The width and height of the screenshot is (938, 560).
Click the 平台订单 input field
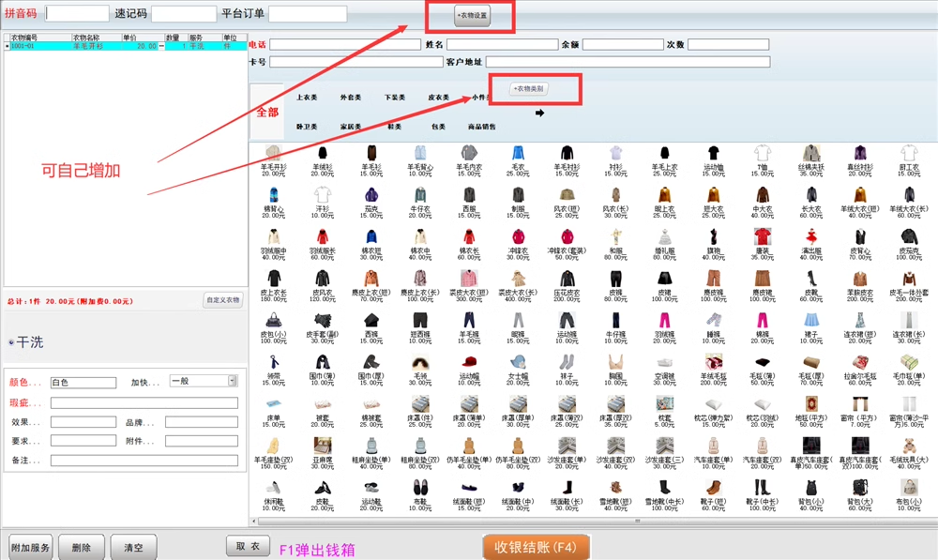[308, 13]
